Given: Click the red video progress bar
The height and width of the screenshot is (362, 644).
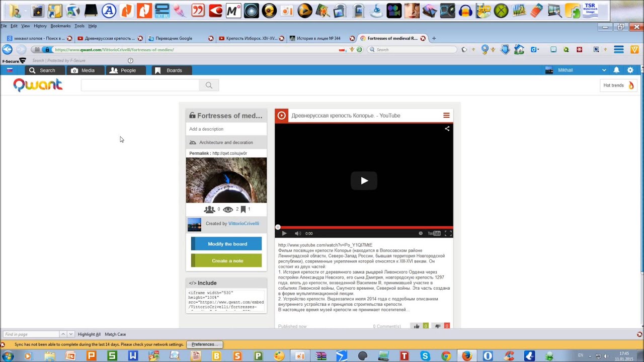Looking at the screenshot, I should coord(364,227).
